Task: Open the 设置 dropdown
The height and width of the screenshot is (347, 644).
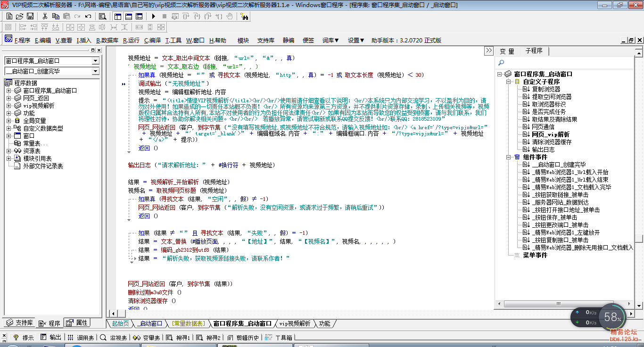Action: tap(356, 41)
